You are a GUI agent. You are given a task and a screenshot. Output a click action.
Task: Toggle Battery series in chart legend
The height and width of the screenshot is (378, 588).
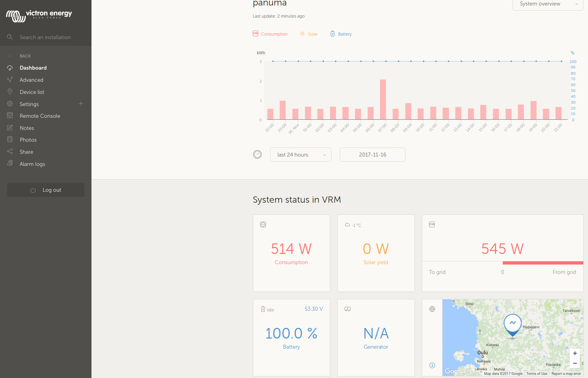click(341, 34)
